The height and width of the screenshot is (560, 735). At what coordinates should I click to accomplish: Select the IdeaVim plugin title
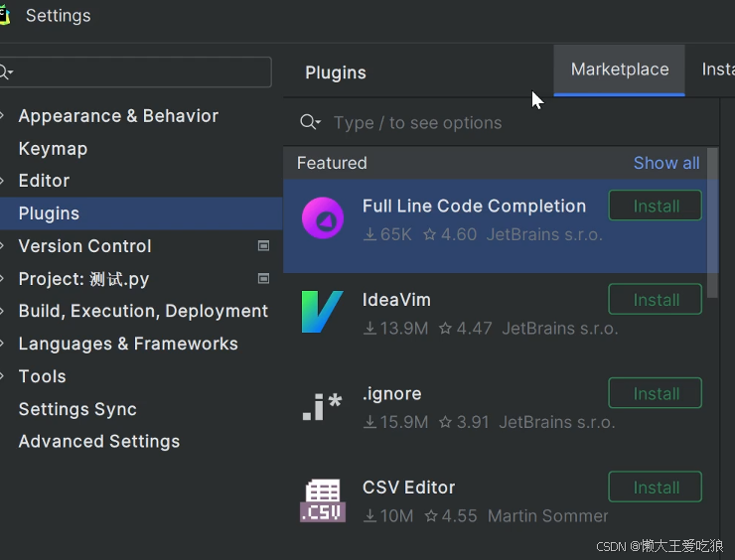coord(396,300)
